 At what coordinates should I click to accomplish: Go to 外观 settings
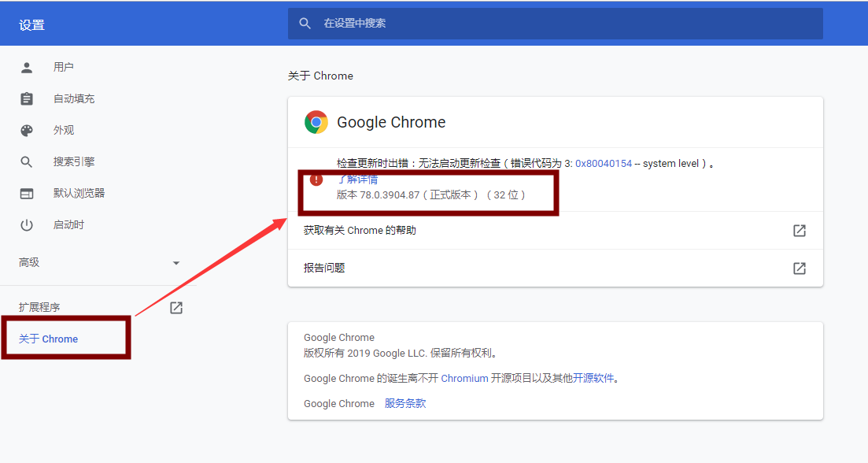64,130
